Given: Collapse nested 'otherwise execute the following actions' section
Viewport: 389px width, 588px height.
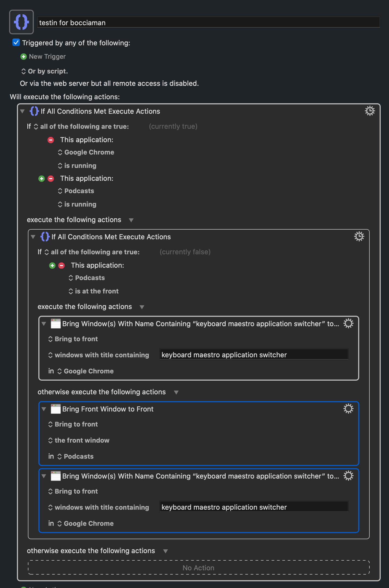Looking at the screenshot, I should coord(176,392).
